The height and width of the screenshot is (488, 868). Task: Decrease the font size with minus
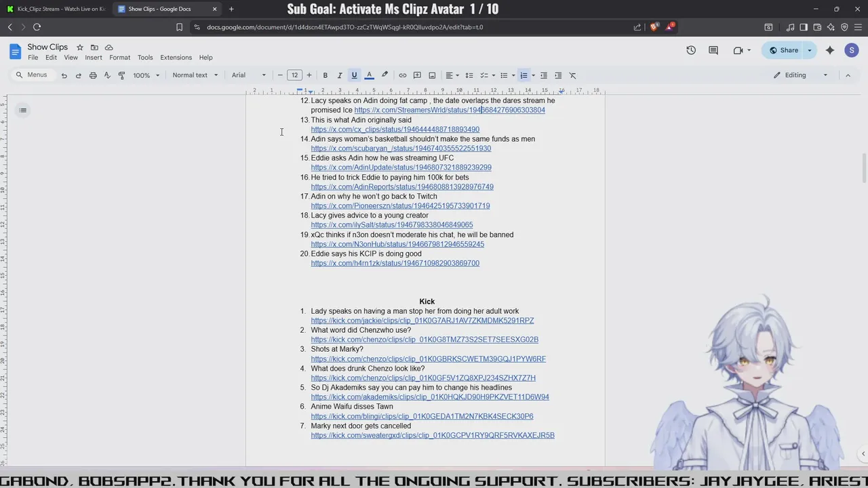click(x=280, y=75)
